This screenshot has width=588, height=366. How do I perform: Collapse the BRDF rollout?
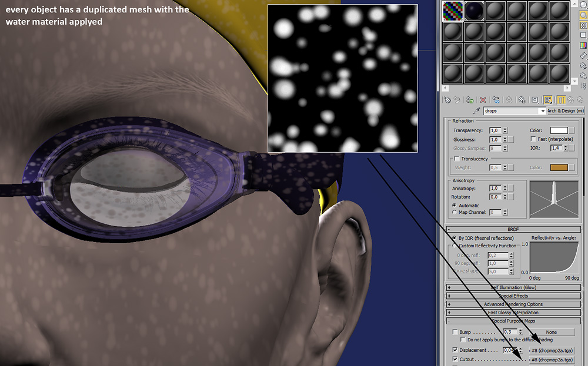click(513, 229)
